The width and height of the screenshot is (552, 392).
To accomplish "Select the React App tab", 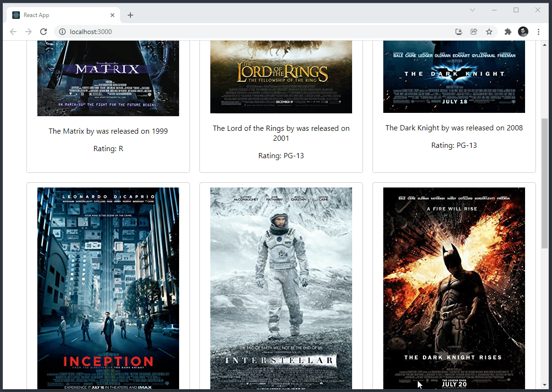I will pyautogui.click(x=63, y=15).
